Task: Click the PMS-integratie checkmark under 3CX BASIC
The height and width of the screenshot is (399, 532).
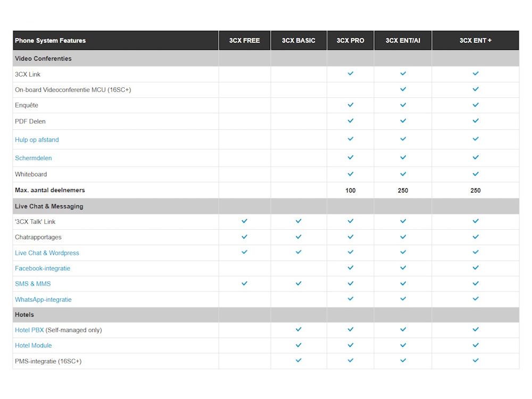Action: [x=298, y=360]
